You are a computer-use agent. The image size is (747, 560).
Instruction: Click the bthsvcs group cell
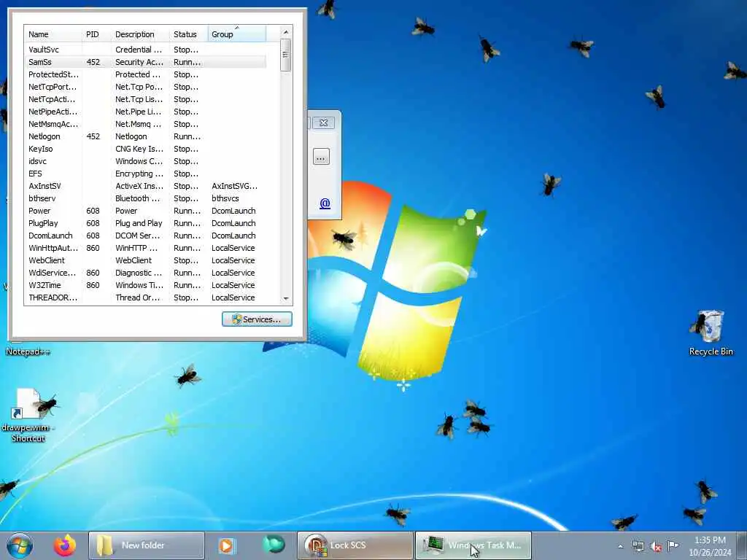point(225,198)
